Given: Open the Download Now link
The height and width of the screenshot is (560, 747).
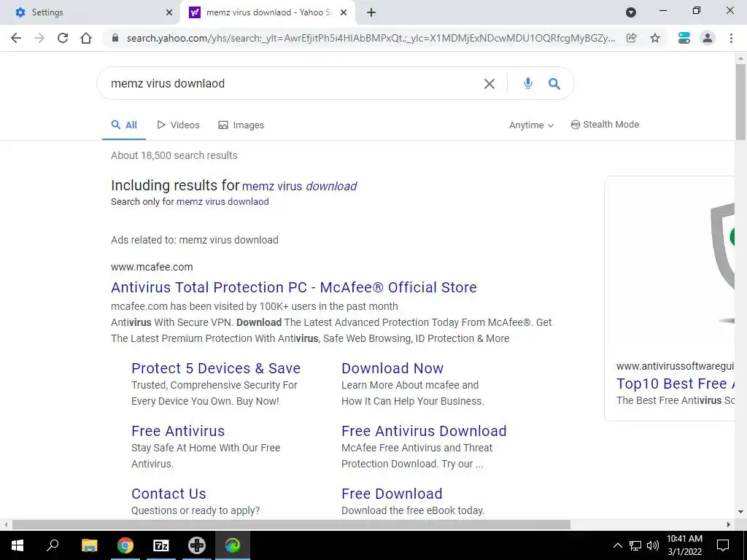Looking at the screenshot, I should click(x=392, y=368).
